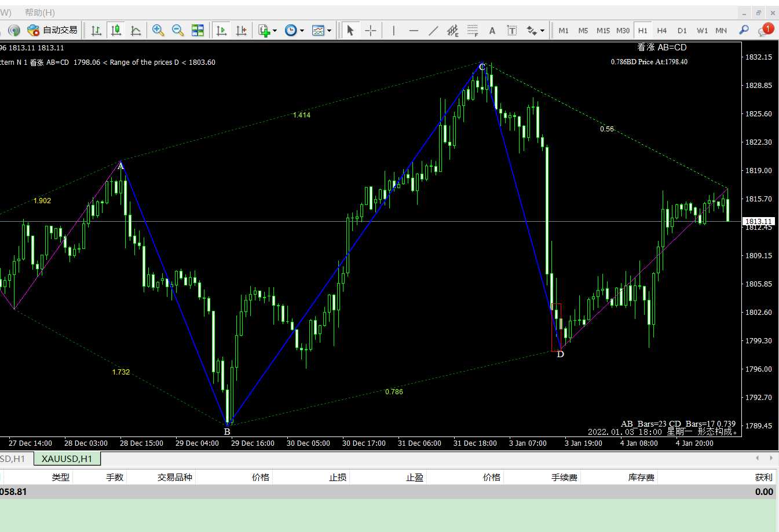Click the 手数 column header

click(x=115, y=477)
